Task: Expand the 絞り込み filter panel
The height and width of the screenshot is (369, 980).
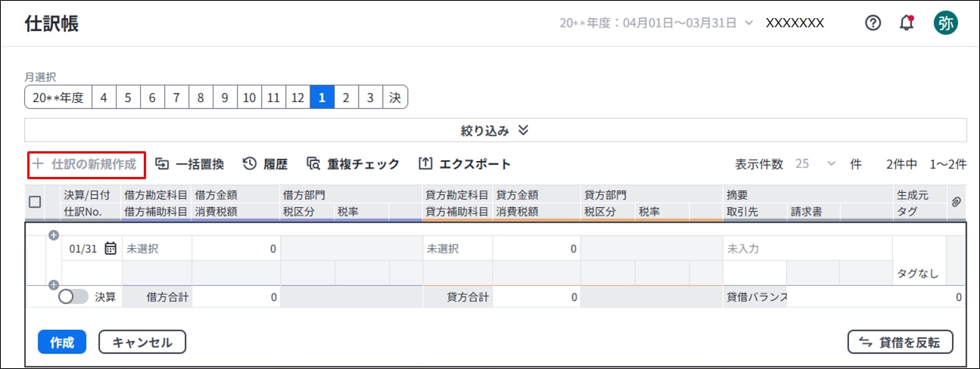Action: pyautogui.click(x=495, y=130)
